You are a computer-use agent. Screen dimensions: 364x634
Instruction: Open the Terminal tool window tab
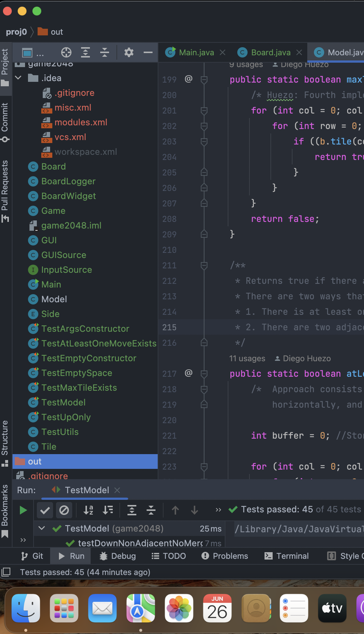(x=287, y=556)
